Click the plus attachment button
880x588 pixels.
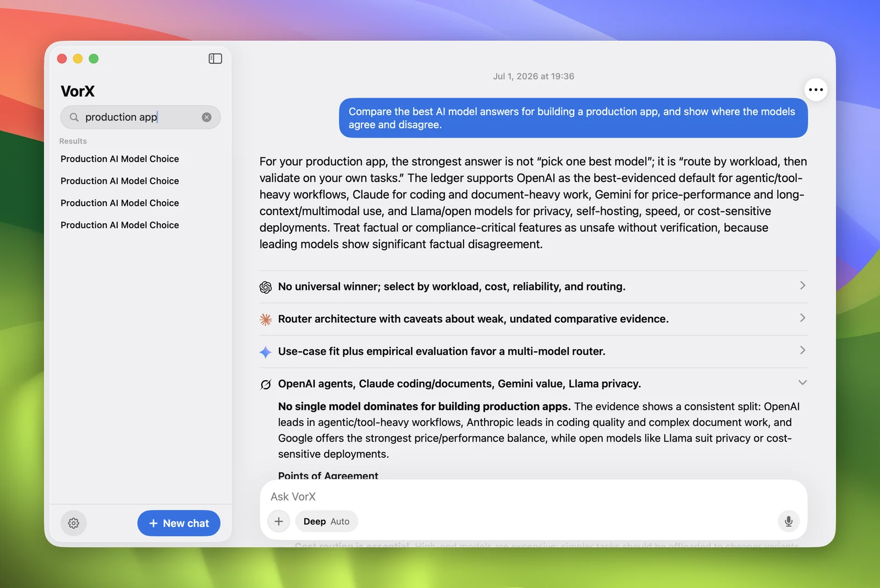(x=279, y=521)
